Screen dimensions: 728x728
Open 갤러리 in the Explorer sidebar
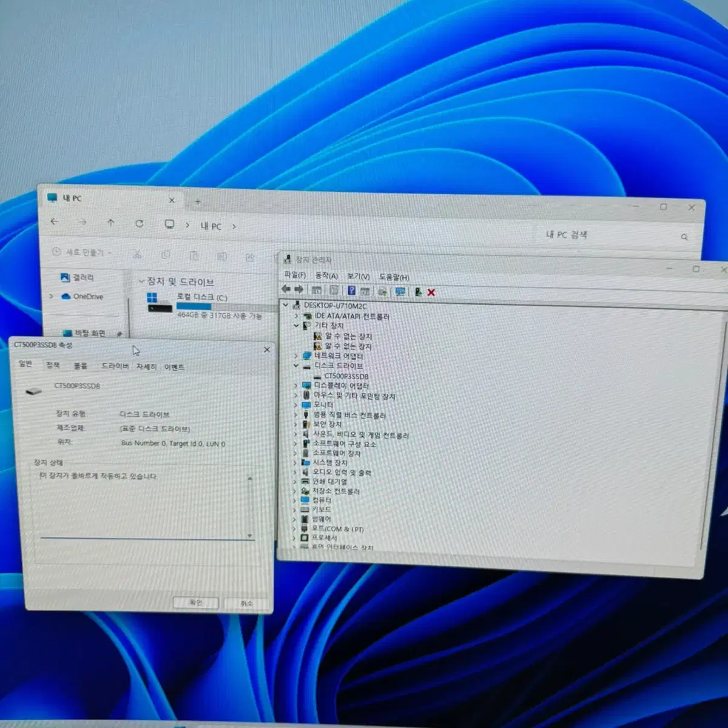(77, 277)
